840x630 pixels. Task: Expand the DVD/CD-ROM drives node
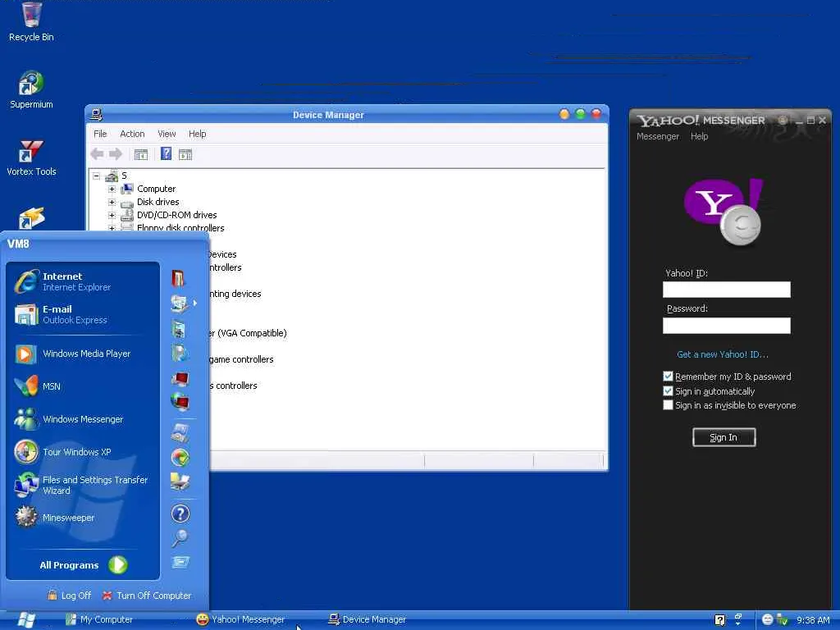(x=112, y=216)
